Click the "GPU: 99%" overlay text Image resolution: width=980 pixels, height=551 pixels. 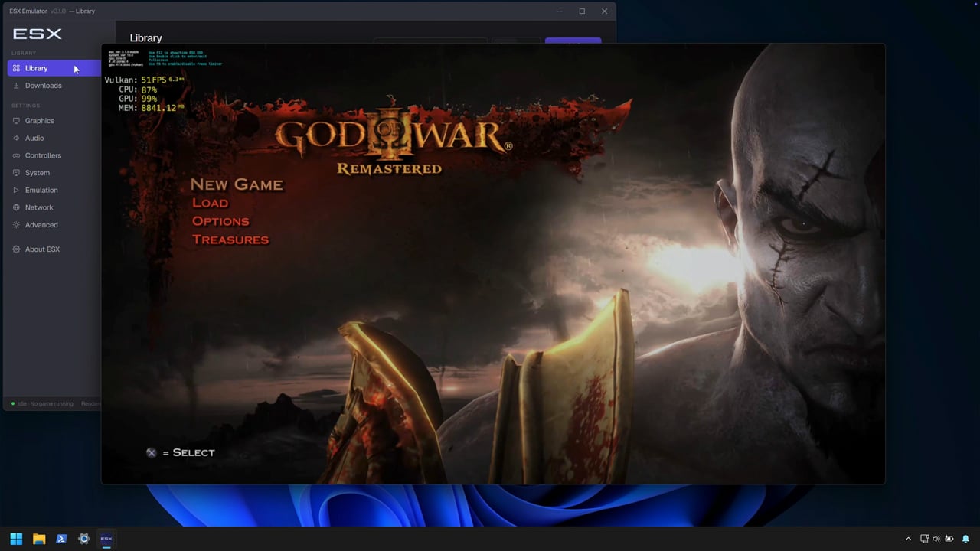138,99
